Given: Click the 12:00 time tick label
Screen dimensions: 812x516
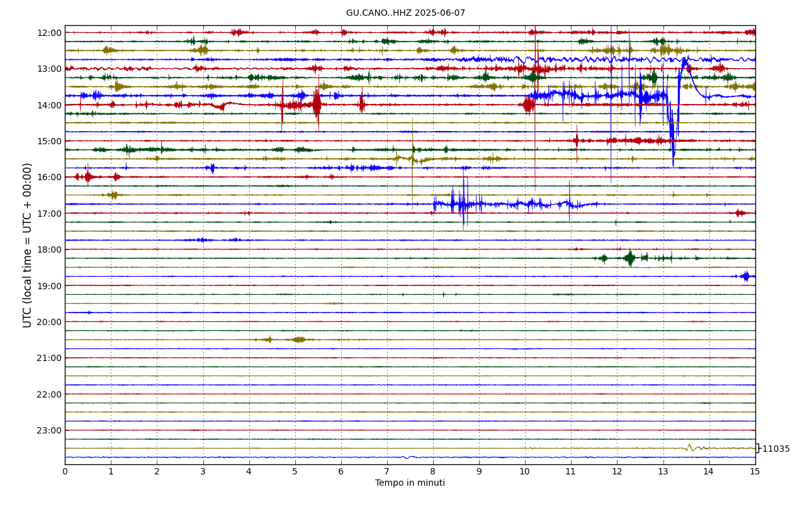Looking at the screenshot, I should pos(50,33).
